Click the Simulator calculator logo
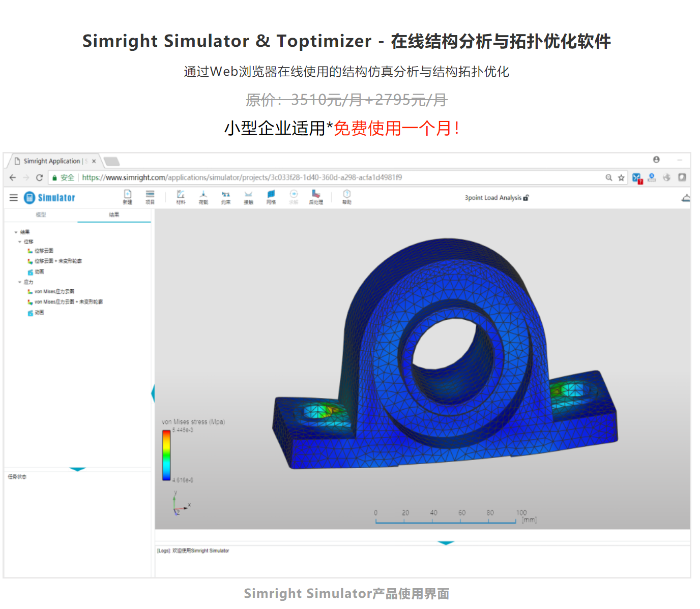 30,198
